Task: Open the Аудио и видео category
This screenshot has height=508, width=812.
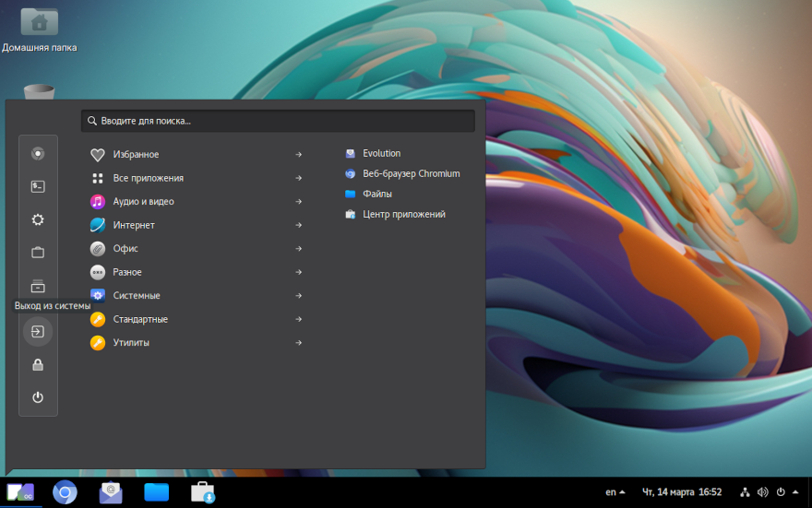Action: (x=143, y=202)
